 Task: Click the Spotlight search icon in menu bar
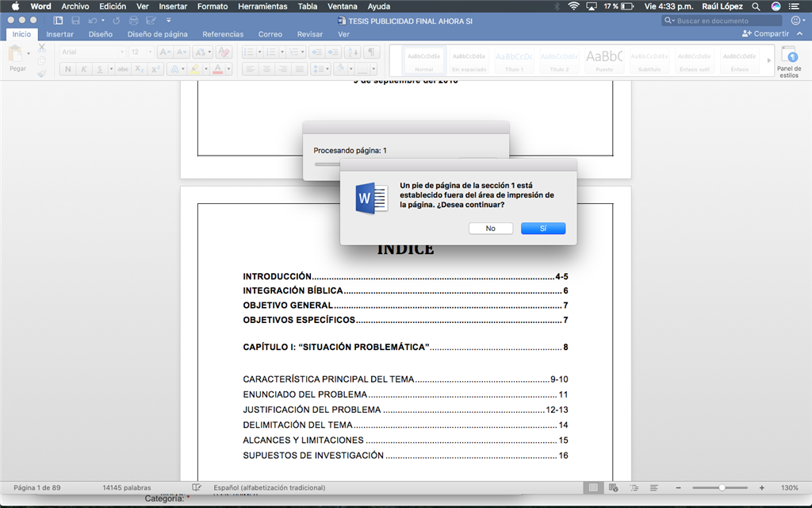(756, 6)
